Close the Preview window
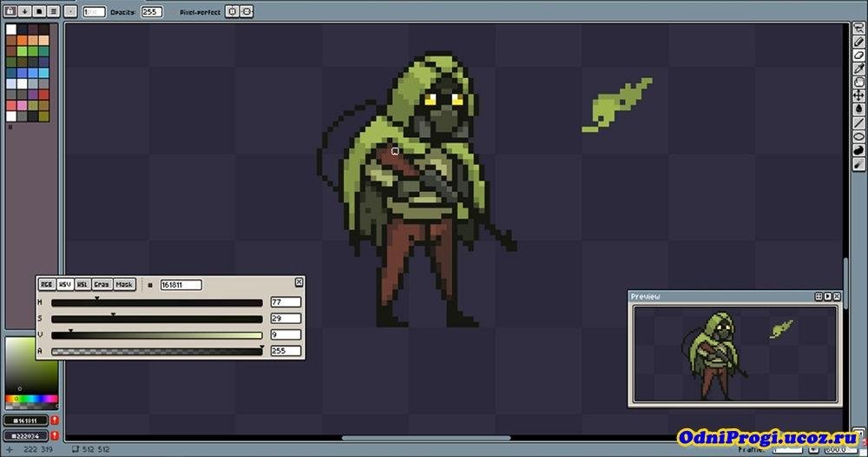The height and width of the screenshot is (457, 868). pos(837,297)
